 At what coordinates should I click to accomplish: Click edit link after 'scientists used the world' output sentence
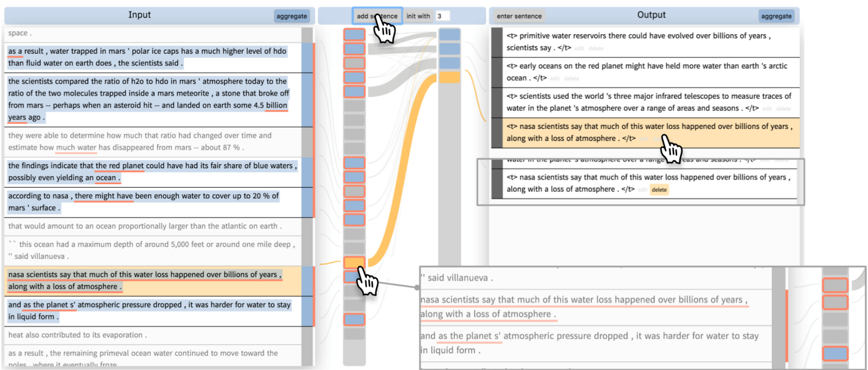[767, 109]
